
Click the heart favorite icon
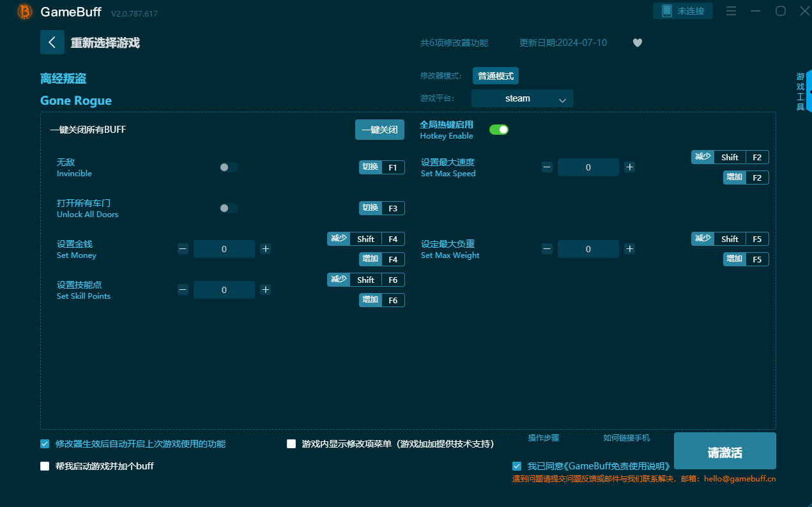pos(637,43)
